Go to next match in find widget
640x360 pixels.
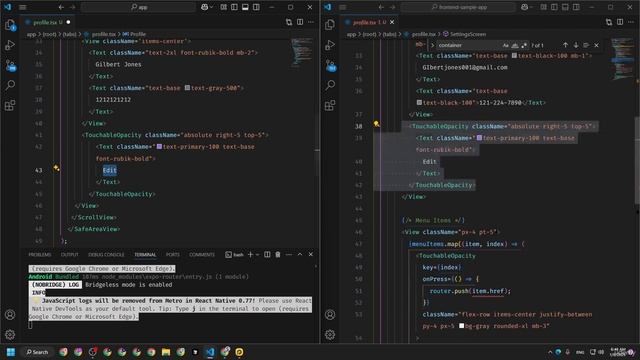point(576,45)
